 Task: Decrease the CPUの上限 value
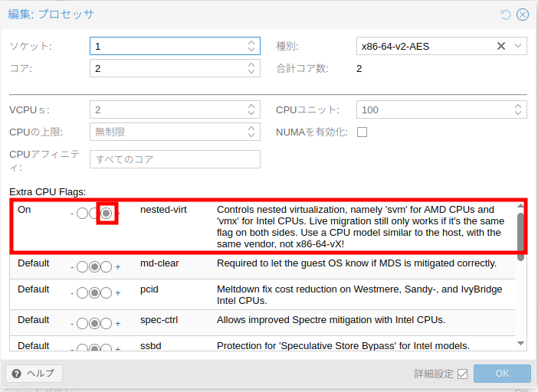click(251, 135)
